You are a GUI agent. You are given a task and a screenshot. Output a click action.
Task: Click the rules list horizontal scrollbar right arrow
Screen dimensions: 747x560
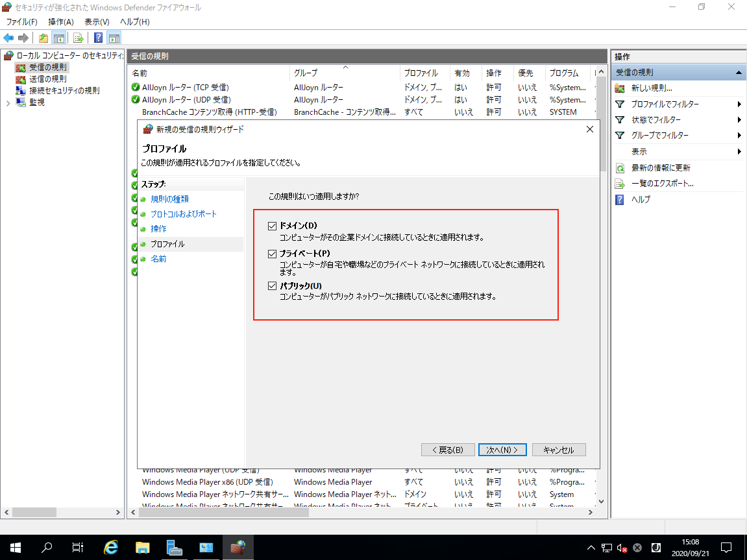(591, 513)
